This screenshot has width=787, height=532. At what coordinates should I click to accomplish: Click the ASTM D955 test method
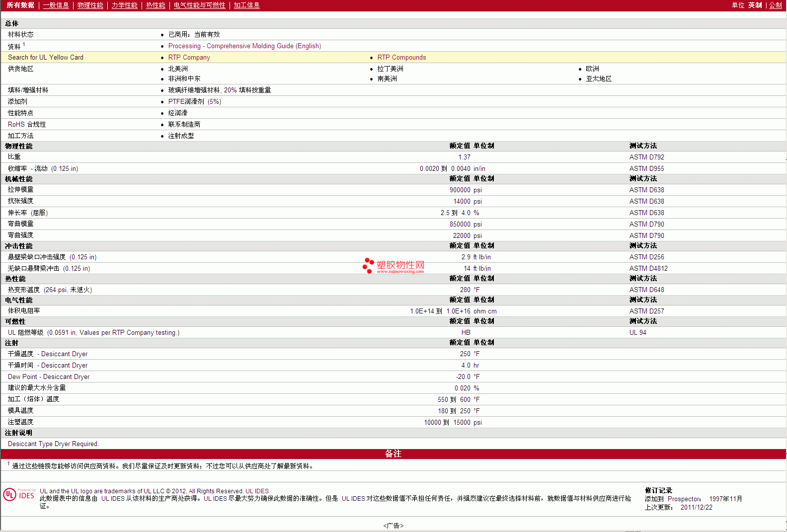(646, 168)
